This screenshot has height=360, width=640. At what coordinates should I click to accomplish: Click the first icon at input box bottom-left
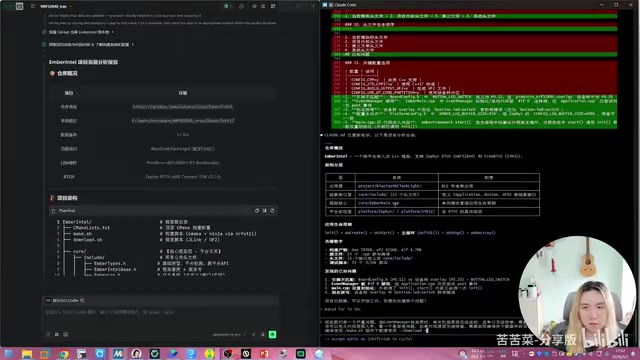click(x=48, y=334)
